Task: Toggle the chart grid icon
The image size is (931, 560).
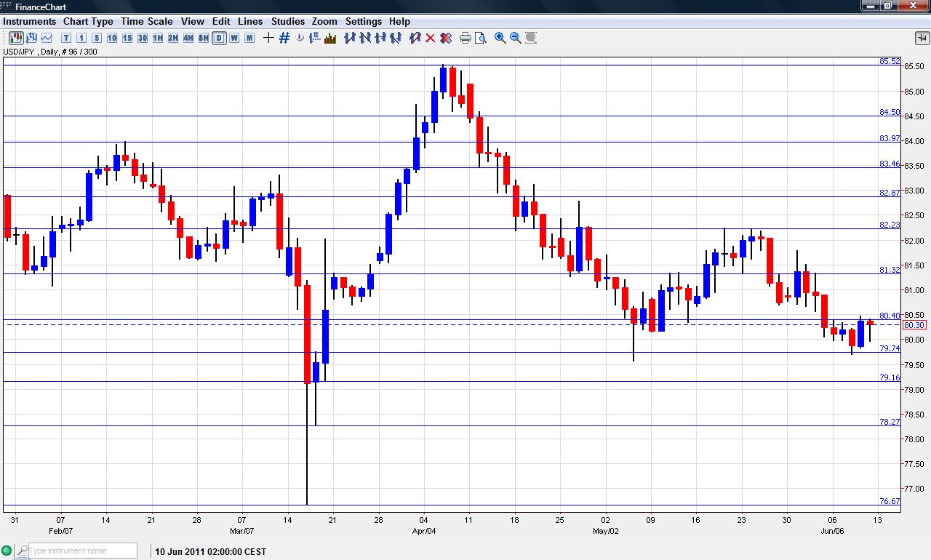Action: click(284, 38)
